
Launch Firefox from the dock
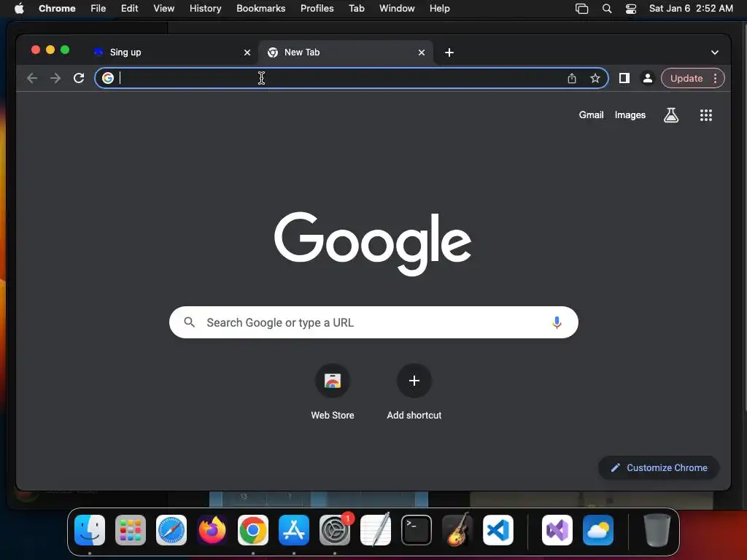212,530
